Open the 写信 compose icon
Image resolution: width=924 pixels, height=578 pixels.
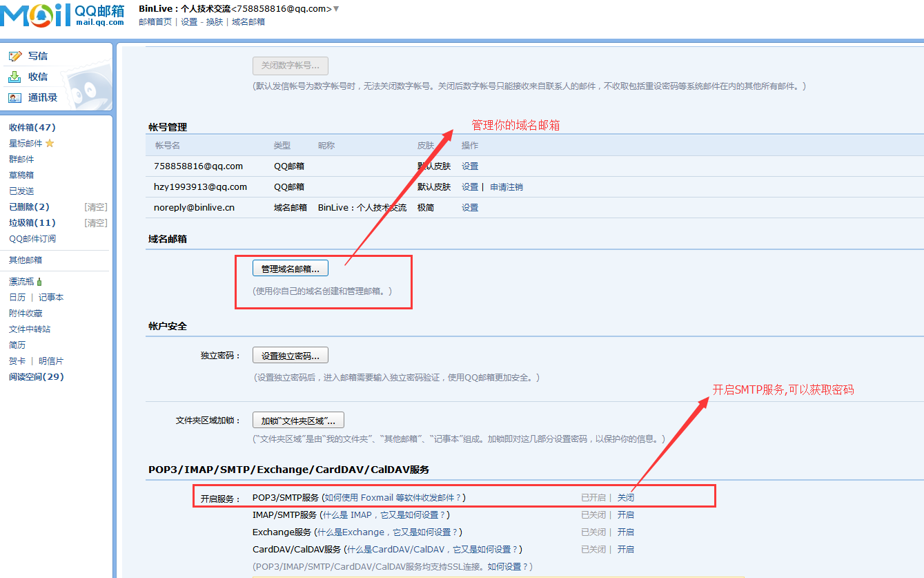click(x=14, y=56)
